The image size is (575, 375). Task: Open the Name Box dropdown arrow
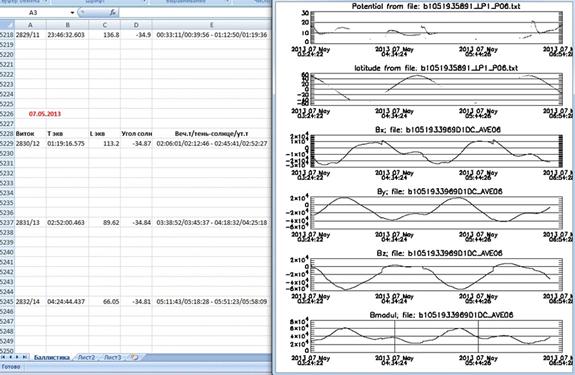point(72,12)
